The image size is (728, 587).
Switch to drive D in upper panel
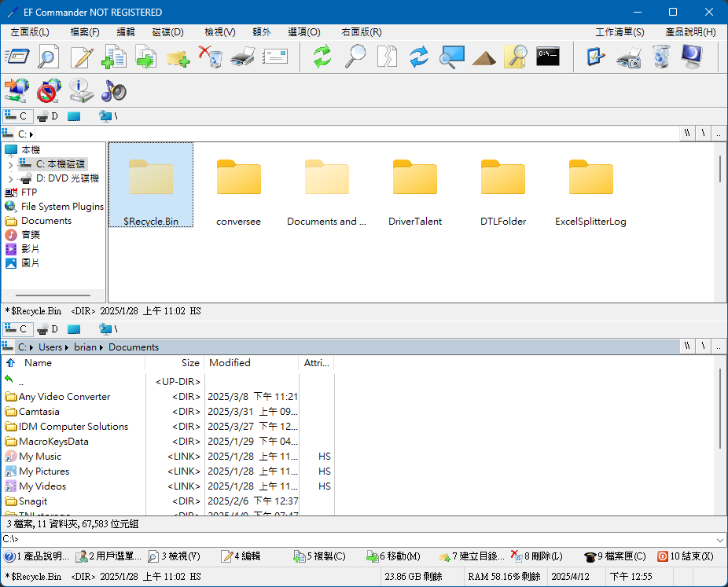click(48, 116)
